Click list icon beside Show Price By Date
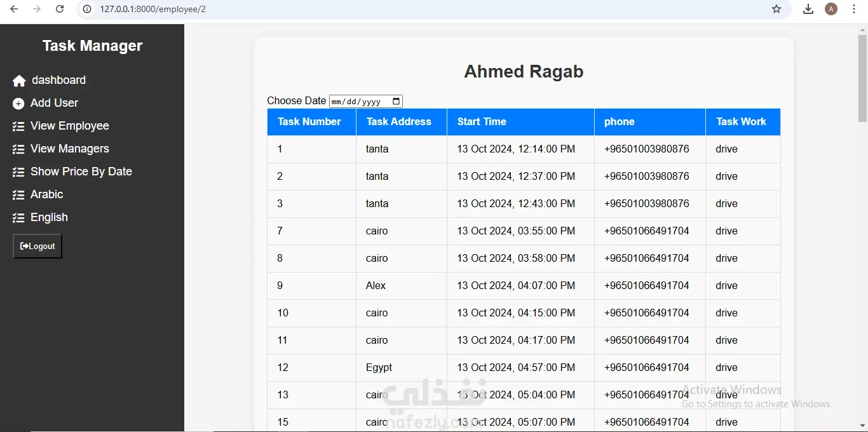The width and height of the screenshot is (868, 432). (x=18, y=172)
